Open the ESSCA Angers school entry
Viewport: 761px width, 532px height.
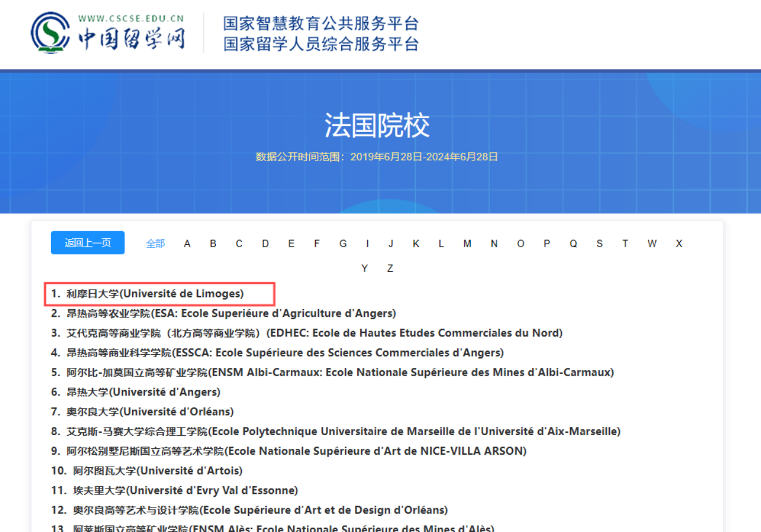coord(285,352)
